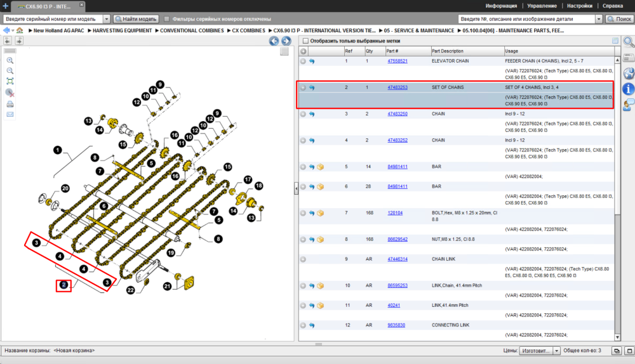The image size is (635, 364).
Task: Open Информация menu
Action: coord(501,6)
